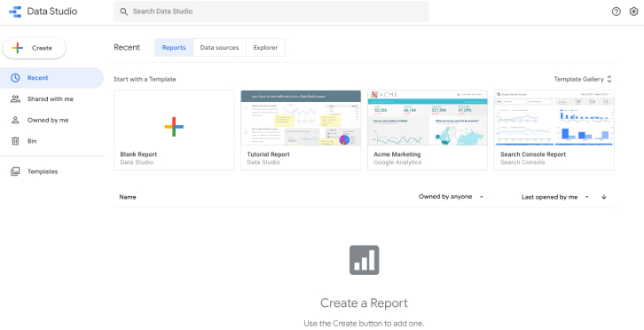Click the Data Studio logo icon
Image resolution: width=644 pixels, height=330 pixels.
click(x=15, y=12)
